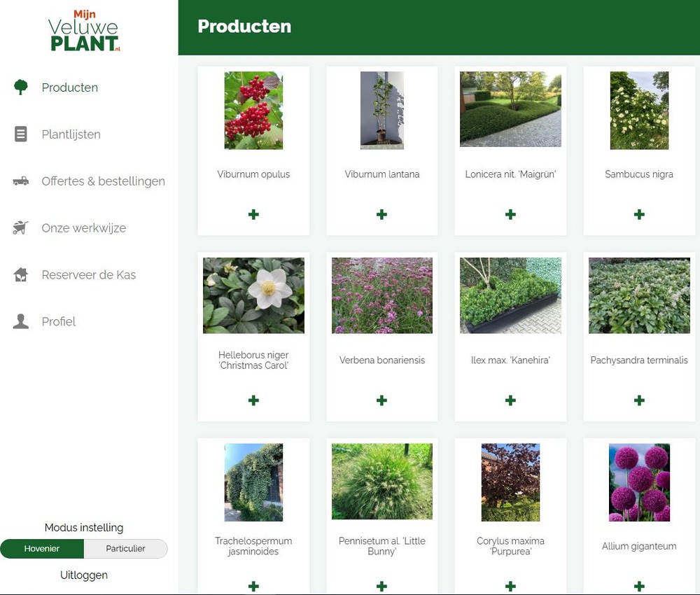
Task: Go to Offertes & bestellingen
Action: coord(103,181)
